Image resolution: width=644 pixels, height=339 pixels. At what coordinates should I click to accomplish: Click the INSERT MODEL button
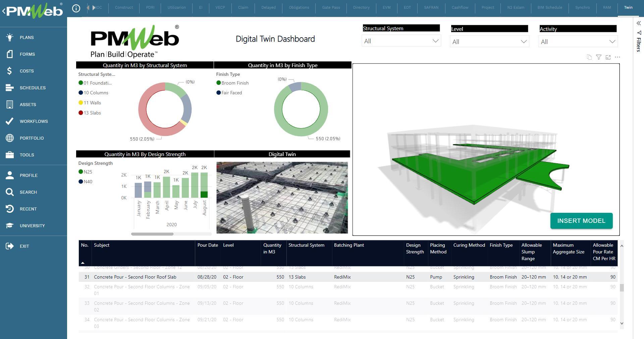(x=581, y=221)
